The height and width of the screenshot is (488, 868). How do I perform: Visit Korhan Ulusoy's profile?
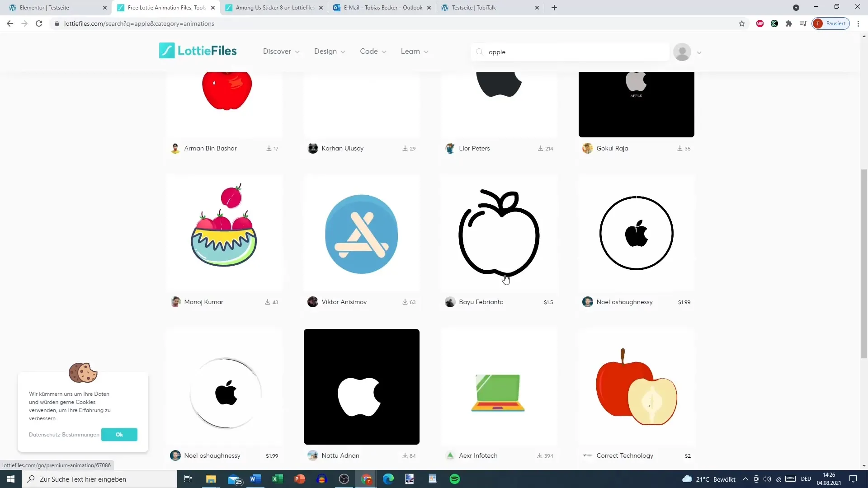pos(342,148)
